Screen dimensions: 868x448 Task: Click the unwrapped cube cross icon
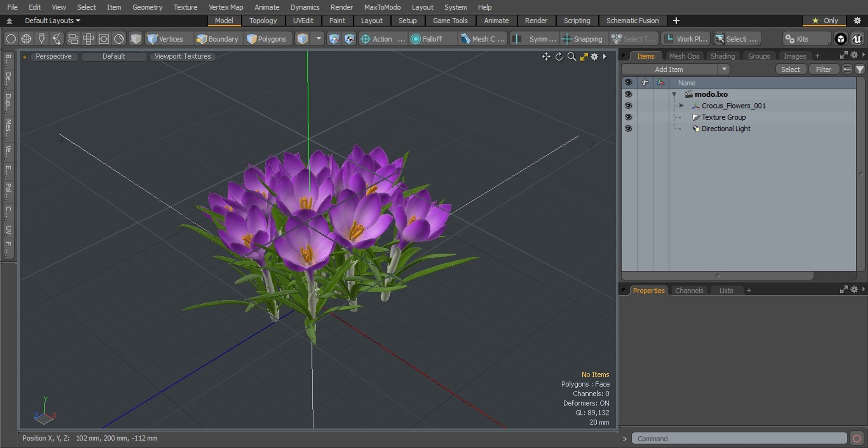[x=88, y=39]
